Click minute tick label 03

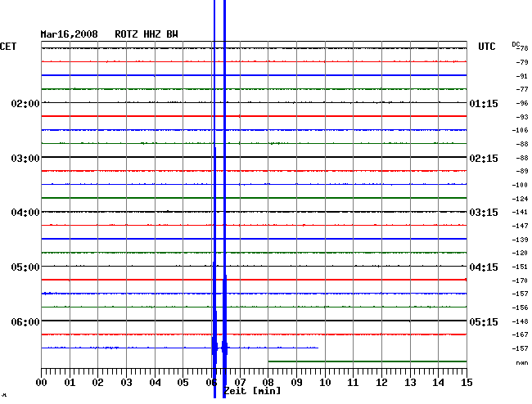coord(127,383)
